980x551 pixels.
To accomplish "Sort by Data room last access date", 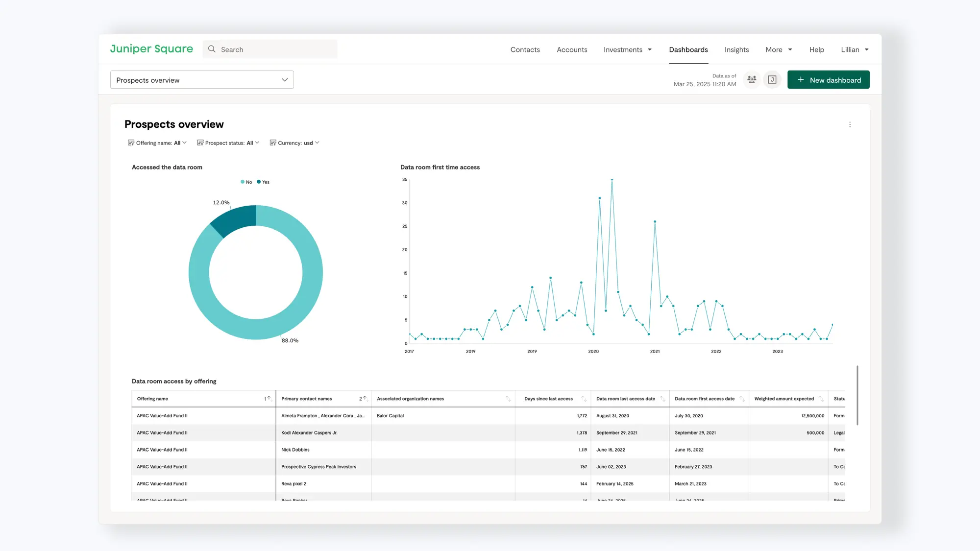I will pos(662,399).
